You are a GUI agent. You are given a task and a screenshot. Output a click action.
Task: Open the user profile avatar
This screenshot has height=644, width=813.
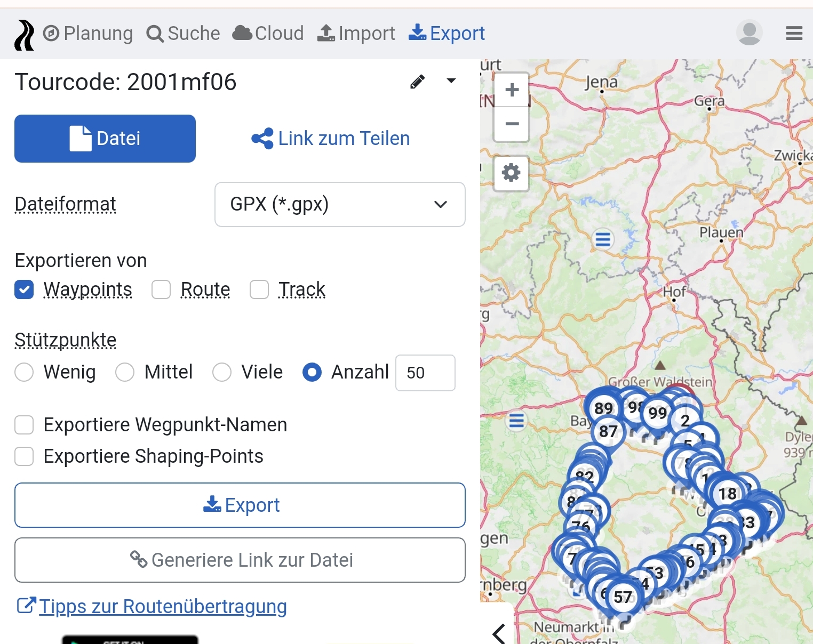[x=749, y=33]
